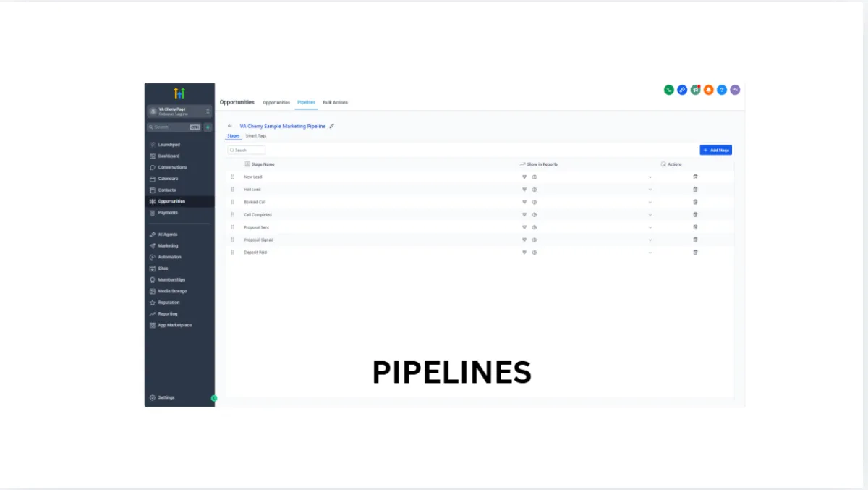Expand the Call Completed row chevron
This screenshot has width=868, height=490.
(x=650, y=215)
